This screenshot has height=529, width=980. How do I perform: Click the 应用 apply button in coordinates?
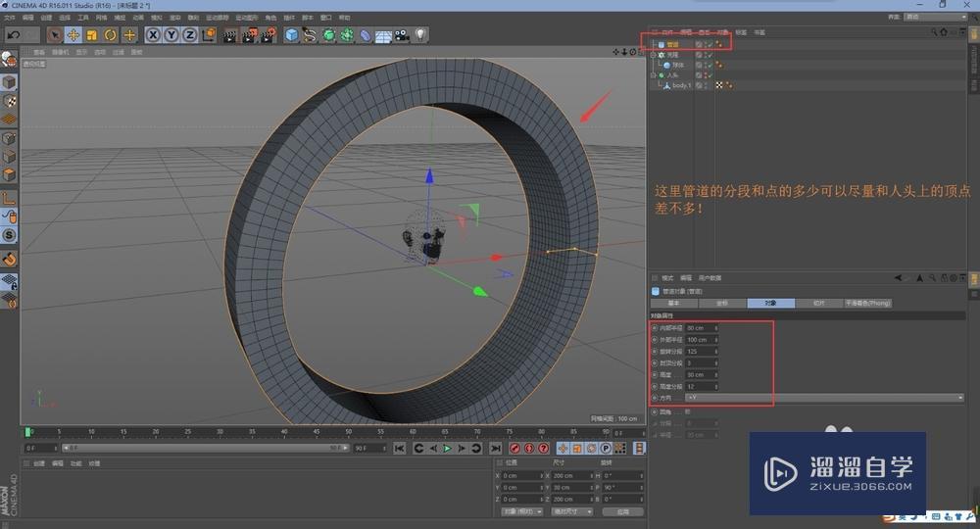click(623, 511)
